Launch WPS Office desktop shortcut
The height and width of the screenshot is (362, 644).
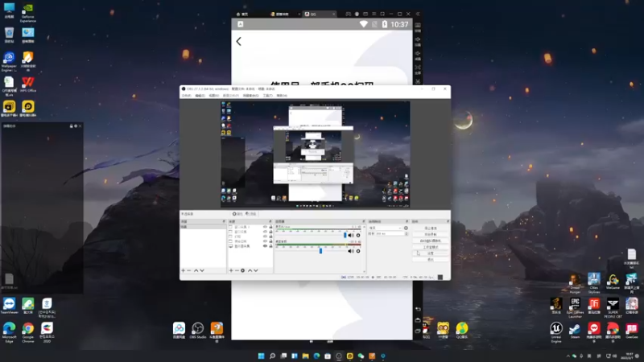point(28,84)
